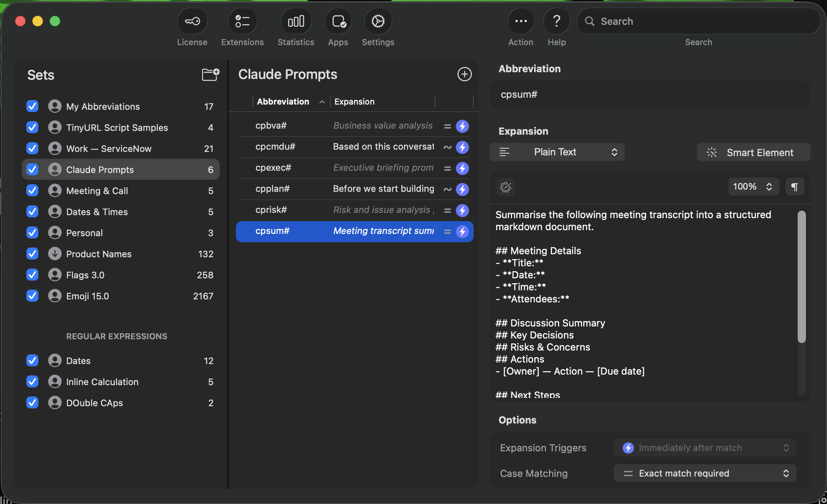Toggle the Dates & Times checkbox
The height and width of the screenshot is (504, 827).
pos(32,212)
